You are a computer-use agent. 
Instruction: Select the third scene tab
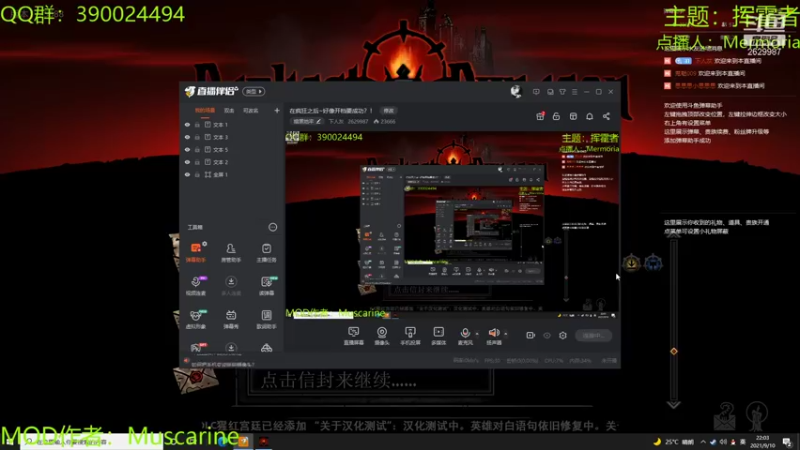click(251, 110)
